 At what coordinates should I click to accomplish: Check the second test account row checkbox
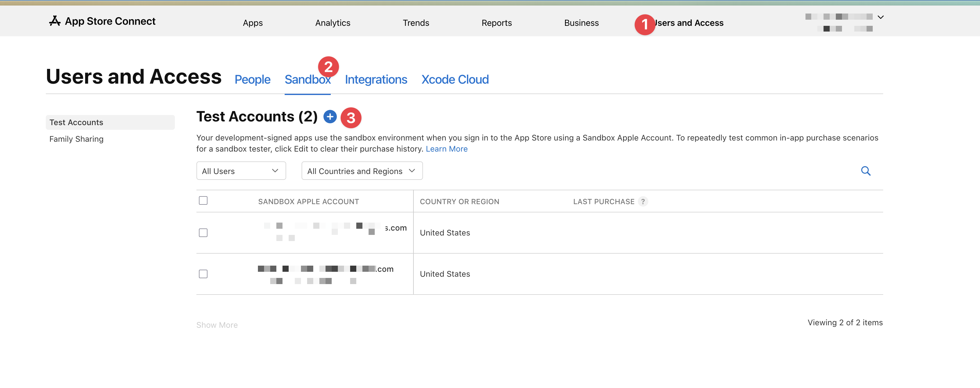(x=203, y=274)
